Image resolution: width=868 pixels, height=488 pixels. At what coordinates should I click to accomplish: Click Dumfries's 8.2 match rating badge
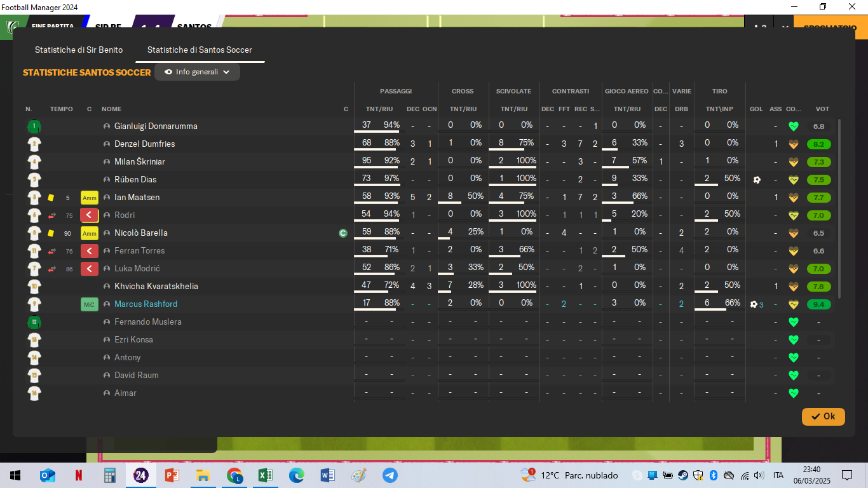818,144
